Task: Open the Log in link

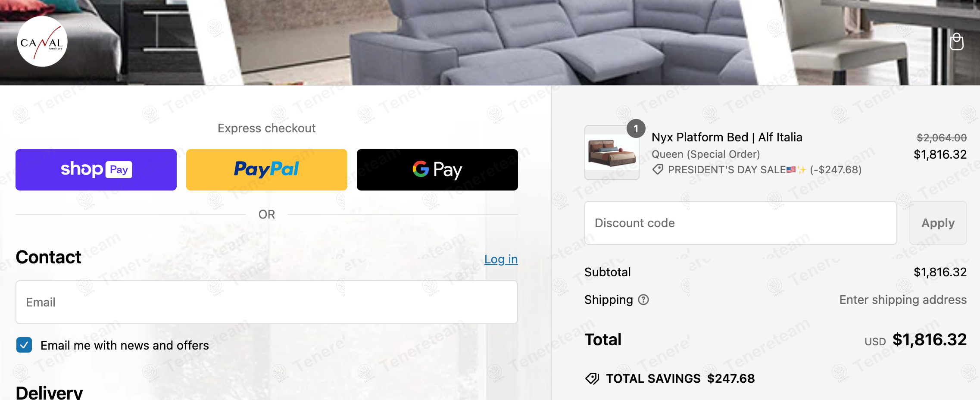Action: click(501, 259)
